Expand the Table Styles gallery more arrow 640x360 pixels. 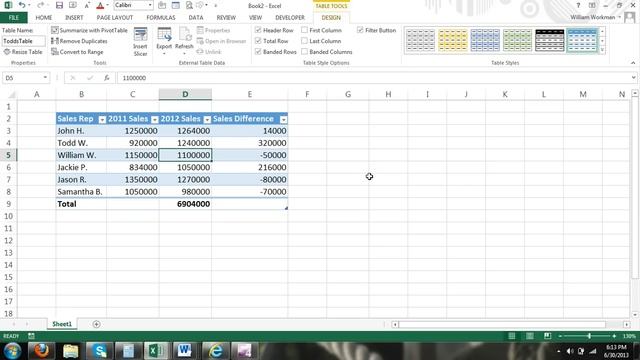(602, 50)
